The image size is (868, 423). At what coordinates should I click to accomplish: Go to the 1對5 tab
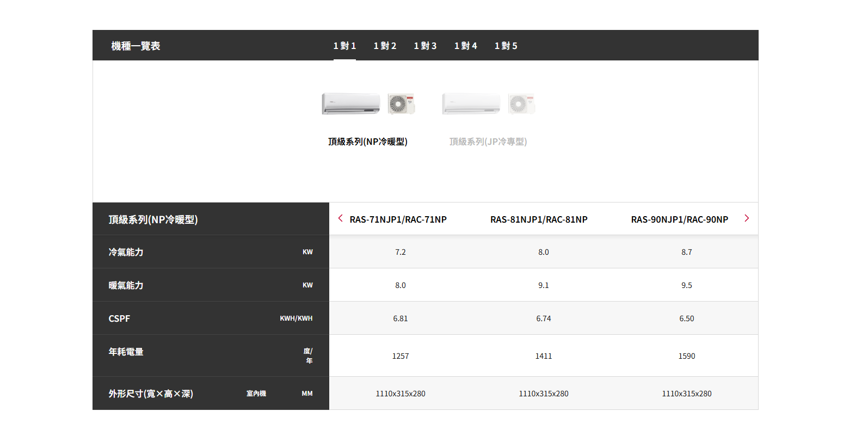tap(506, 46)
